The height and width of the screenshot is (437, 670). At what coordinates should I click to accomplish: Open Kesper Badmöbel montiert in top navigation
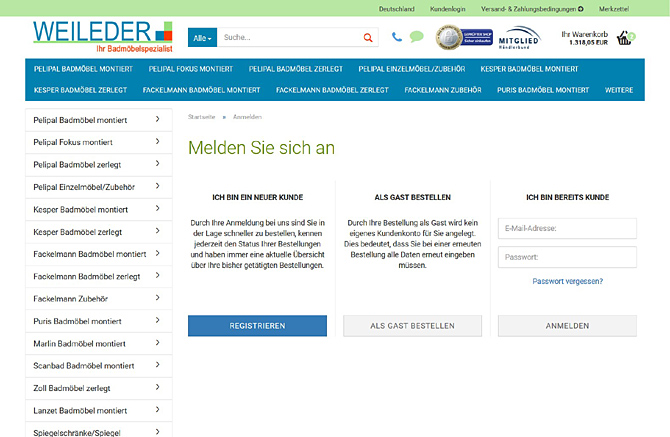529,69
